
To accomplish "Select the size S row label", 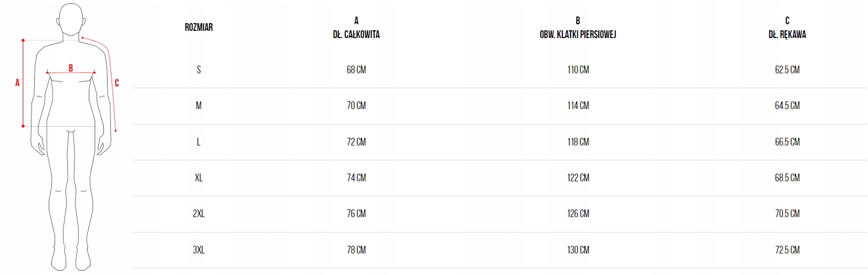I will point(199,69).
